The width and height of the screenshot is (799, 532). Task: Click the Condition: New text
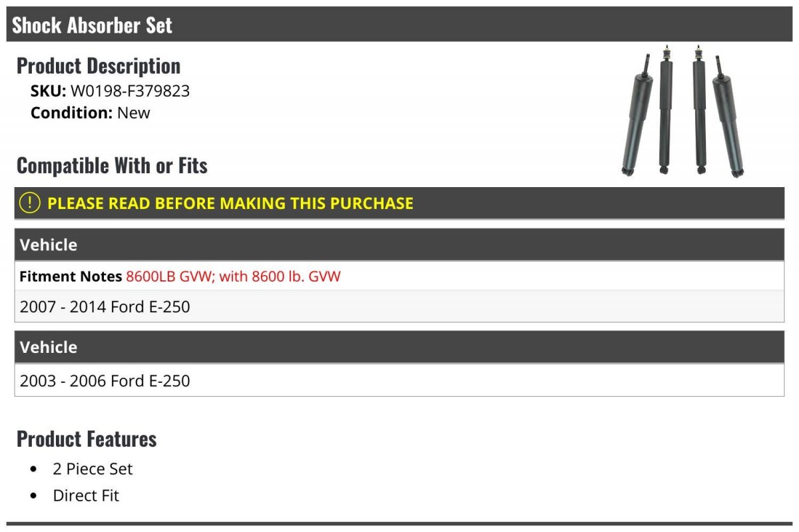91,113
